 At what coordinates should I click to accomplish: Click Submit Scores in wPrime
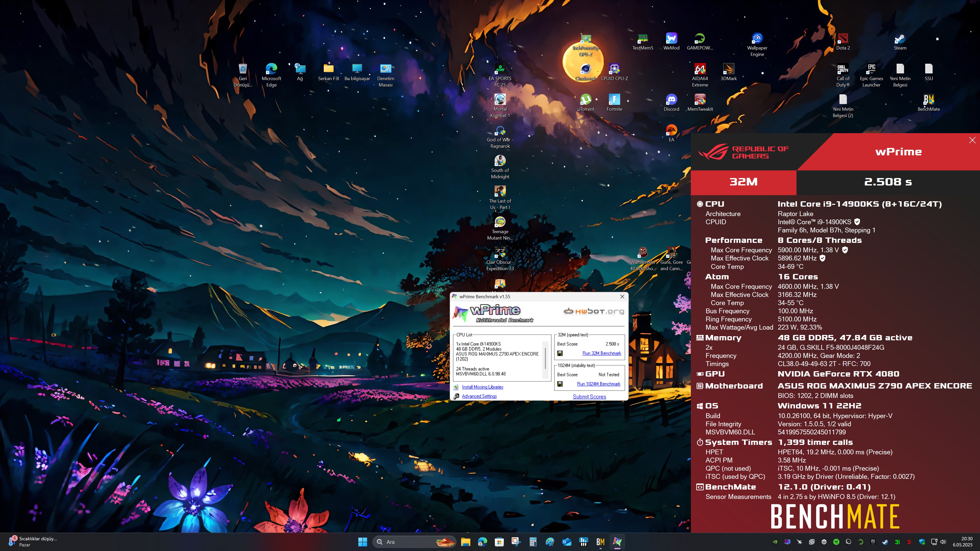(589, 397)
